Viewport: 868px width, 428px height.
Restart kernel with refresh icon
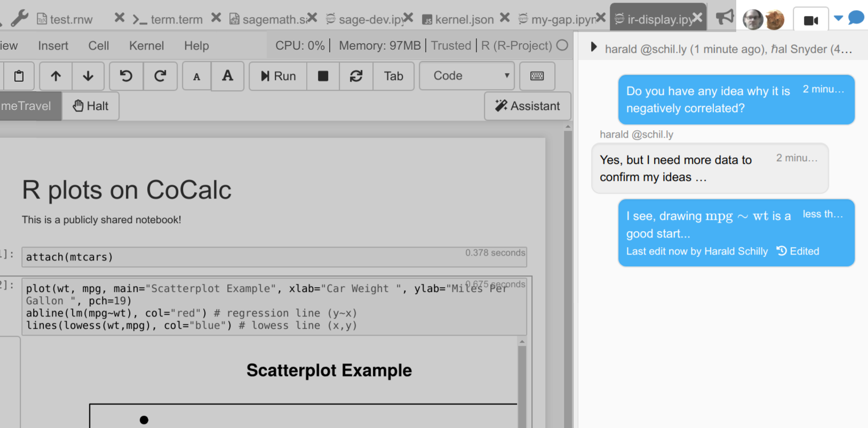click(x=356, y=76)
